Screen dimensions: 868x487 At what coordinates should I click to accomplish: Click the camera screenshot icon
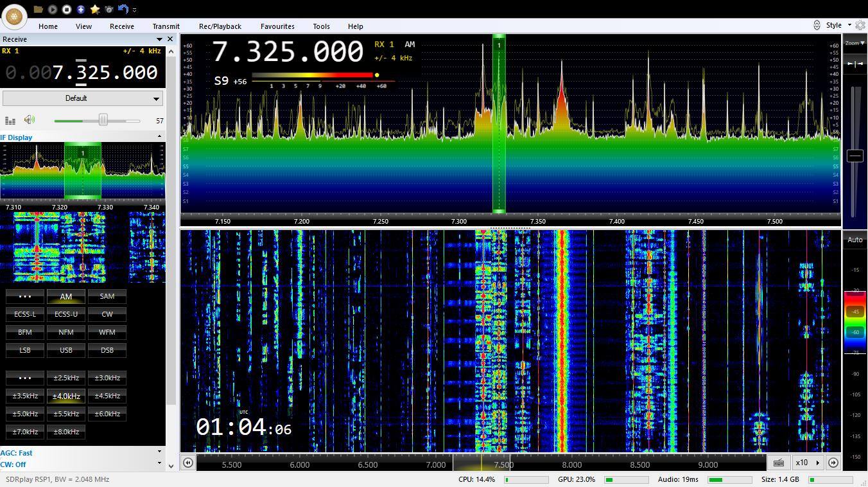(109, 10)
